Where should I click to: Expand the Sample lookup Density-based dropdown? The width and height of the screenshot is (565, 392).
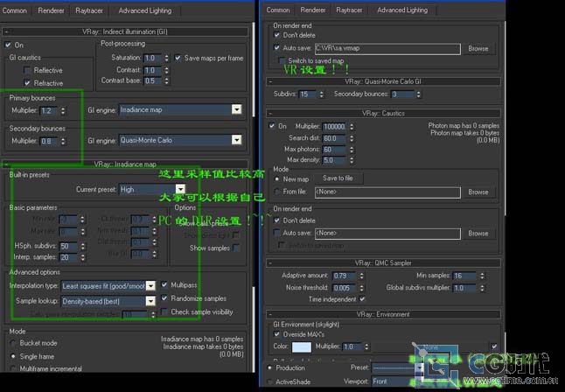(150, 299)
